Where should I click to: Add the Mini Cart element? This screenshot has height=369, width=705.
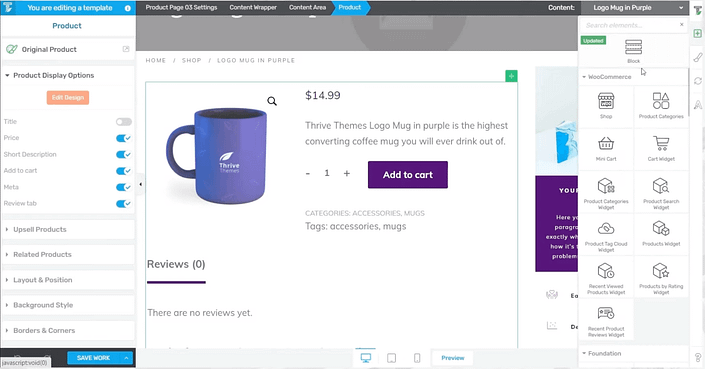[606, 148]
